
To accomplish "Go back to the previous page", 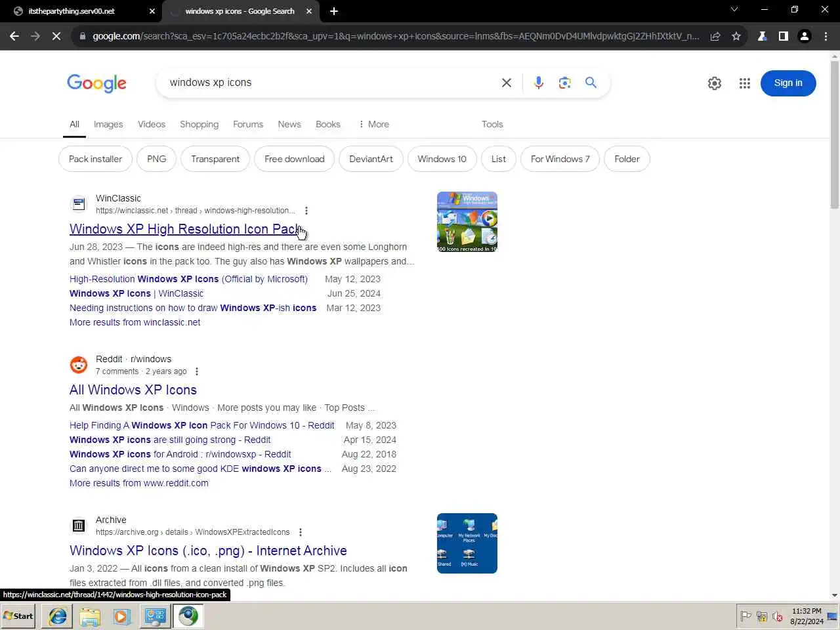I will 14,36.
